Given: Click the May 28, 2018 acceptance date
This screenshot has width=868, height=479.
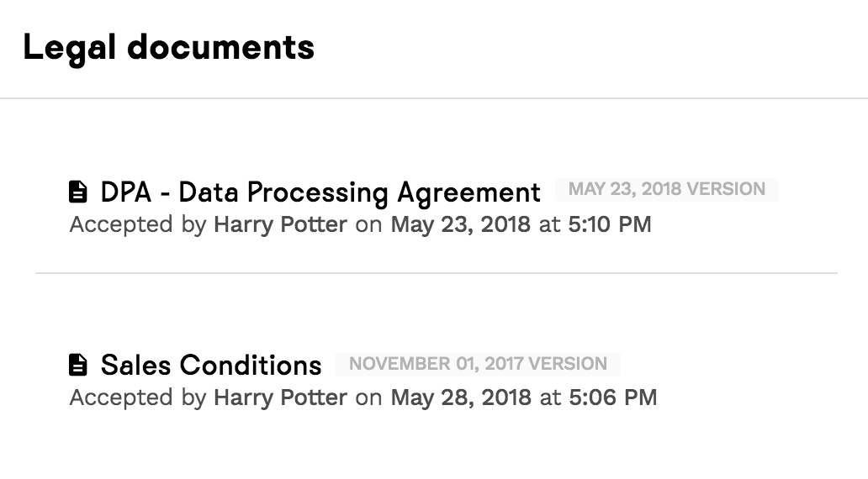Looking at the screenshot, I should [461, 397].
